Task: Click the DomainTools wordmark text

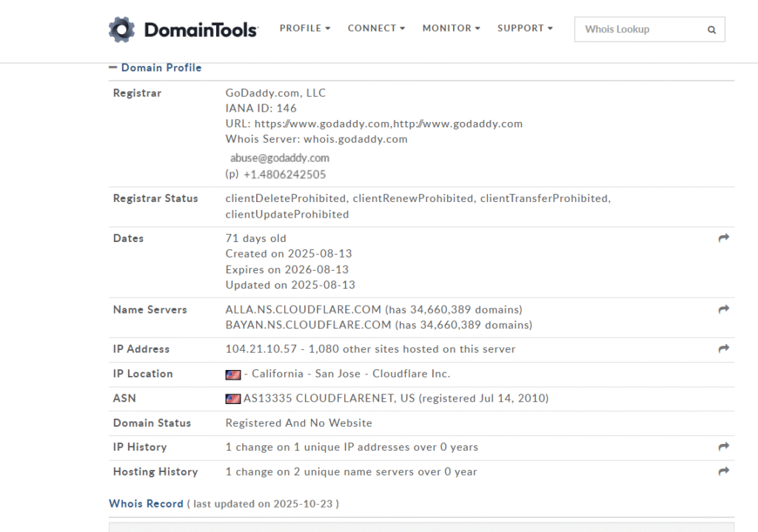Action: pos(201,30)
